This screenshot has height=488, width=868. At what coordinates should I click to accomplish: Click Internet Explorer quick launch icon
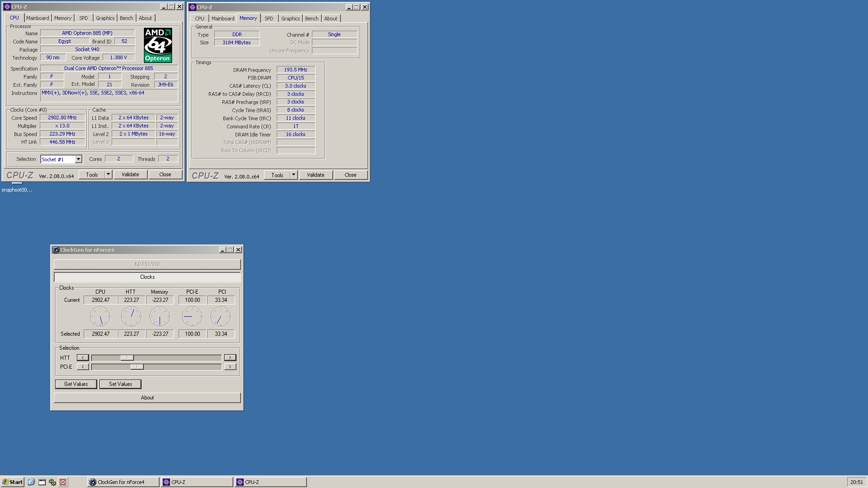point(31,482)
